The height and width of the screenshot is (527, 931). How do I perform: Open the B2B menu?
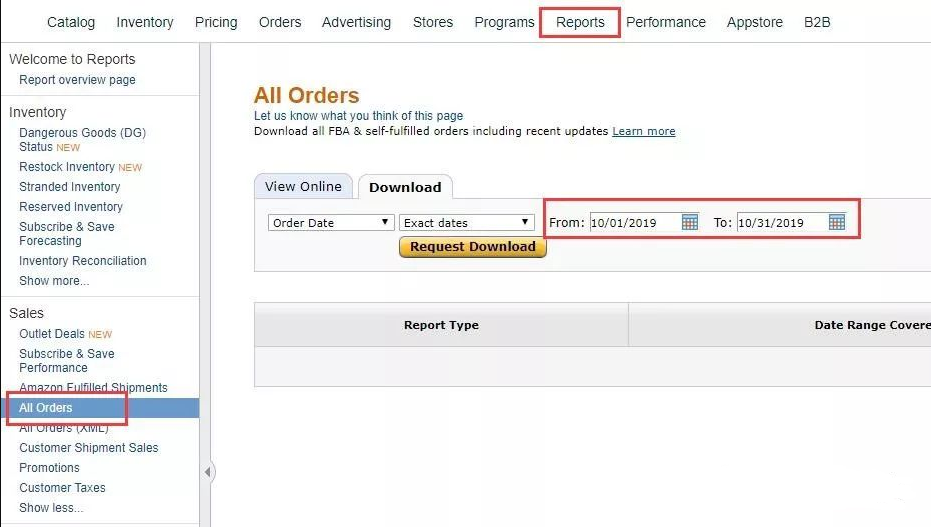(x=817, y=23)
